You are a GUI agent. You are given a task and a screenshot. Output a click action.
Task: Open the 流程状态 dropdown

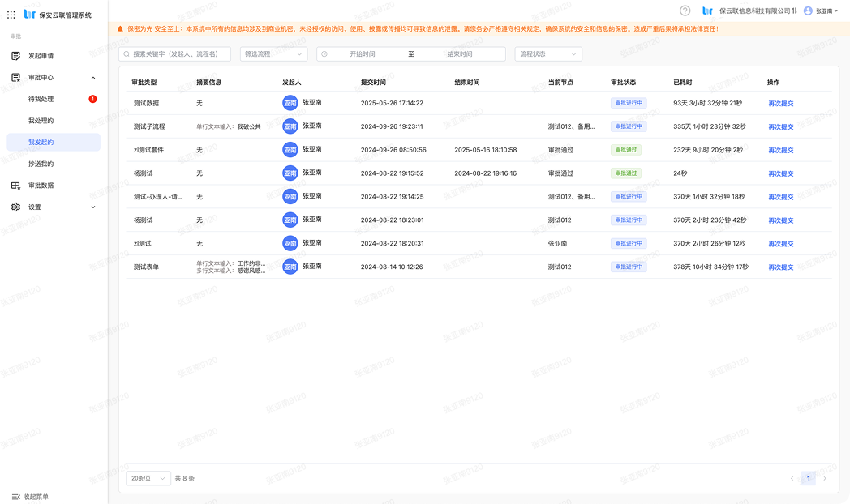click(x=549, y=54)
